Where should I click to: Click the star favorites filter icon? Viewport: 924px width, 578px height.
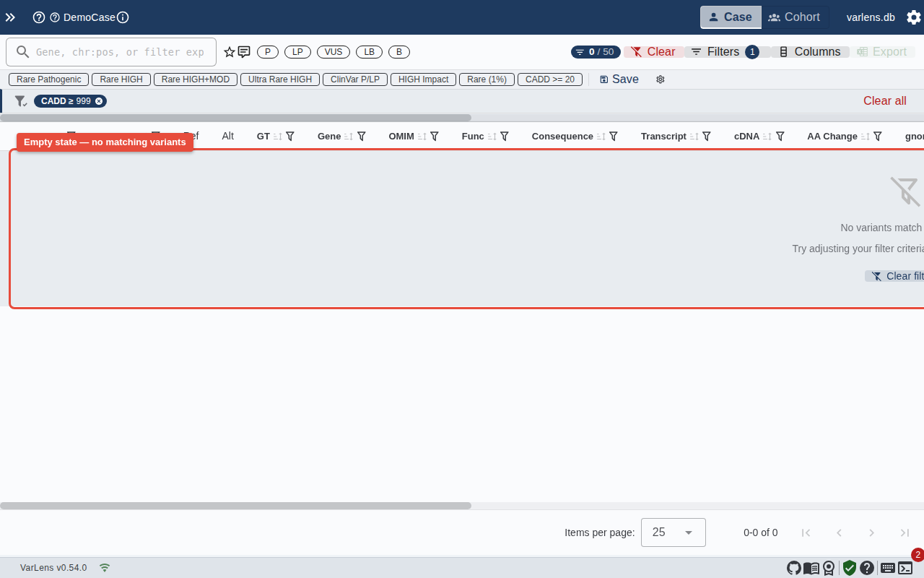click(x=230, y=52)
